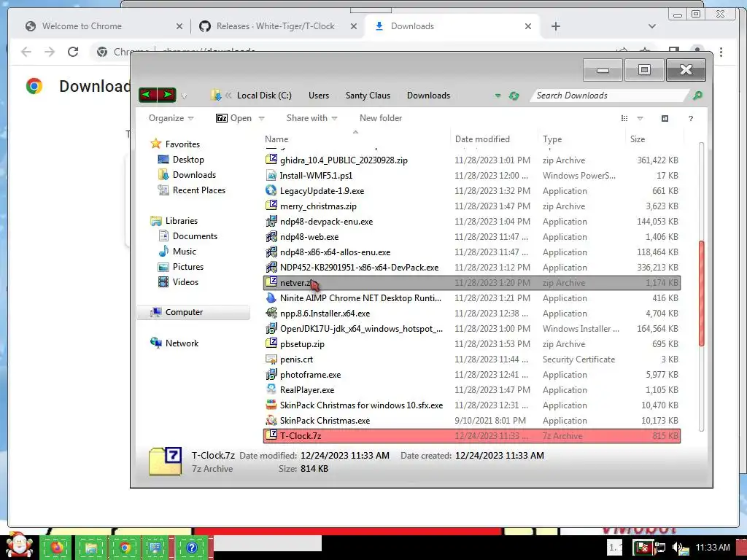Open the recent locations dropdown arrow
This screenshot has width=747, height=560.
coord(184,96)
